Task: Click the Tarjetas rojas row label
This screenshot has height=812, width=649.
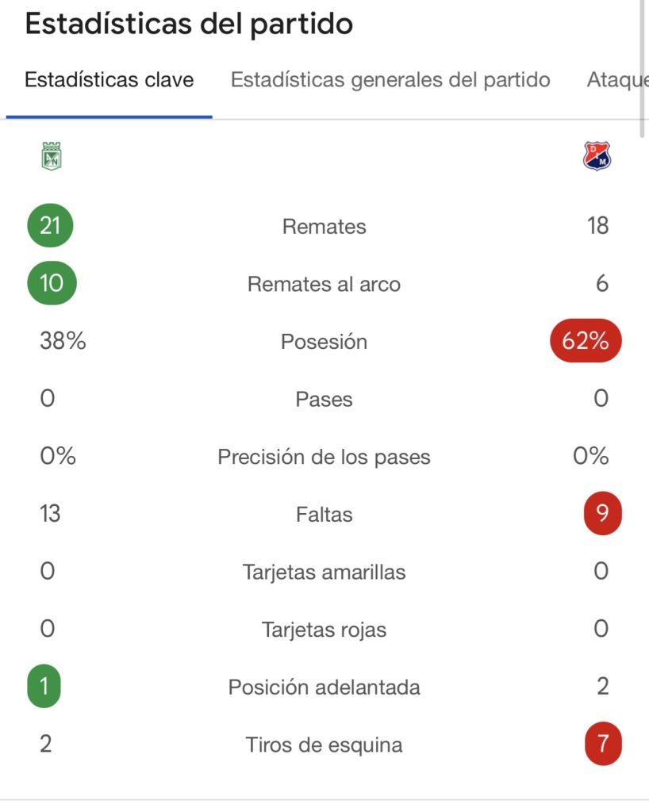Action: click(x=324, y=630)
